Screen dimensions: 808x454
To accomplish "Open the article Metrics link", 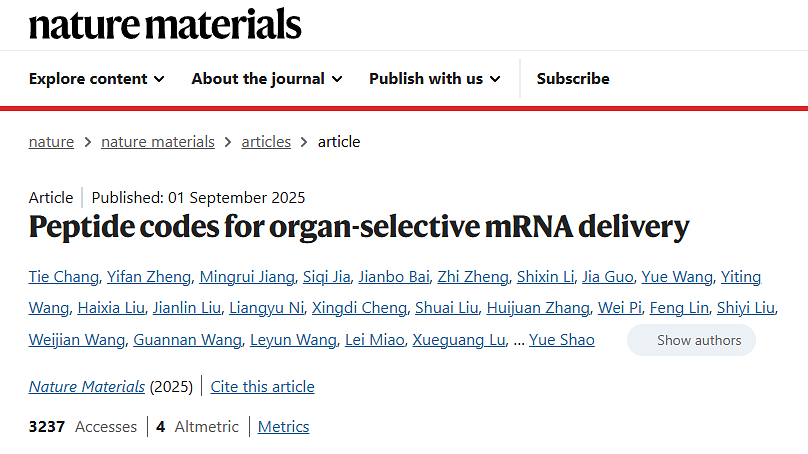I will 284,427.
